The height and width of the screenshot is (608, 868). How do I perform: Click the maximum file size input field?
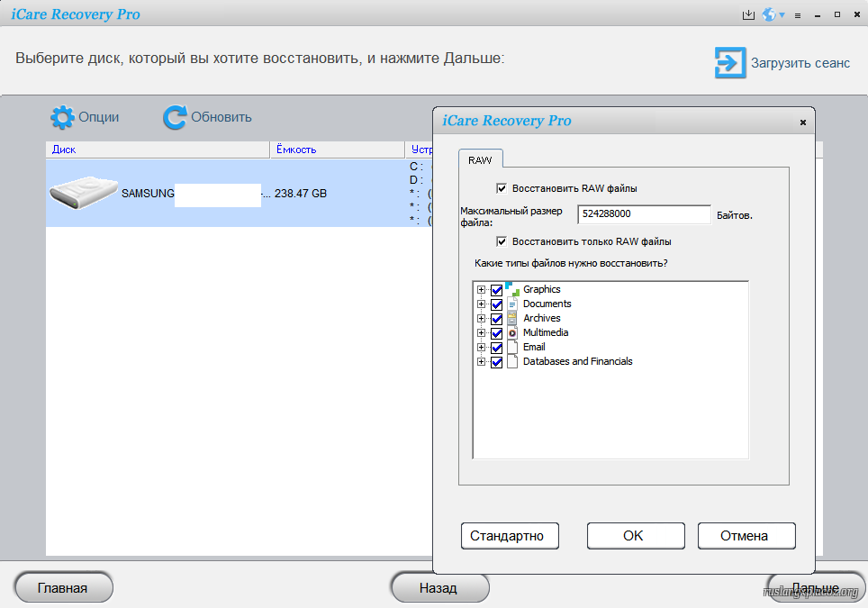tap(643, 215)
